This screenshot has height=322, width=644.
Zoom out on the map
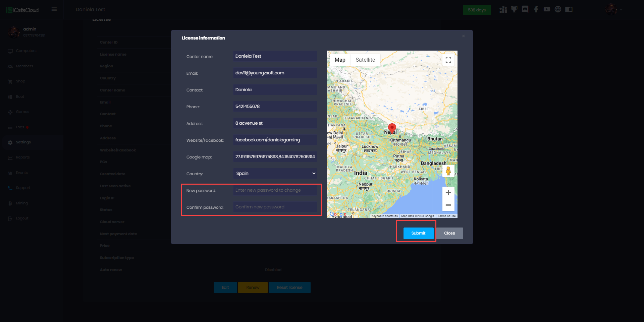tap(448, 205)
